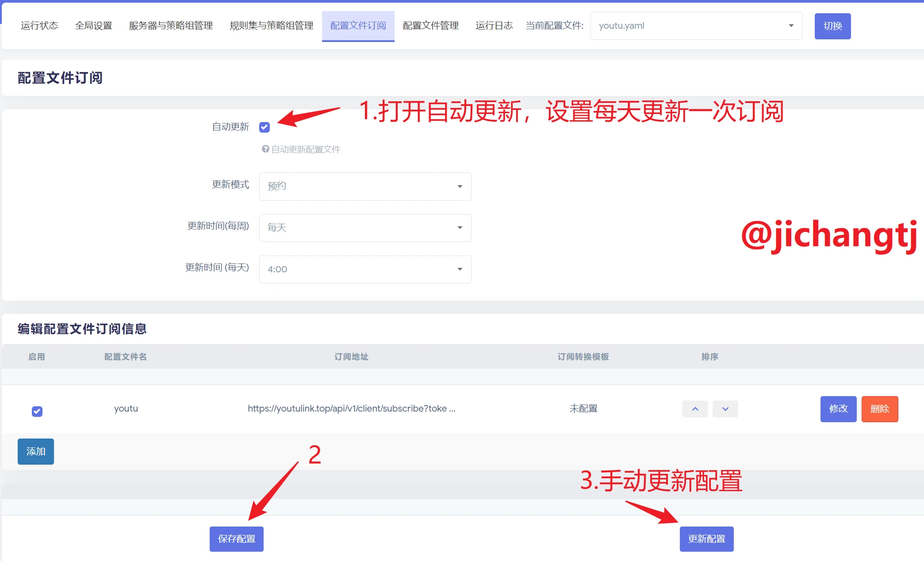The image size is (924, 561).
Task: Open the youtu.yaml config file dropdown
Action: coord(696,26)
